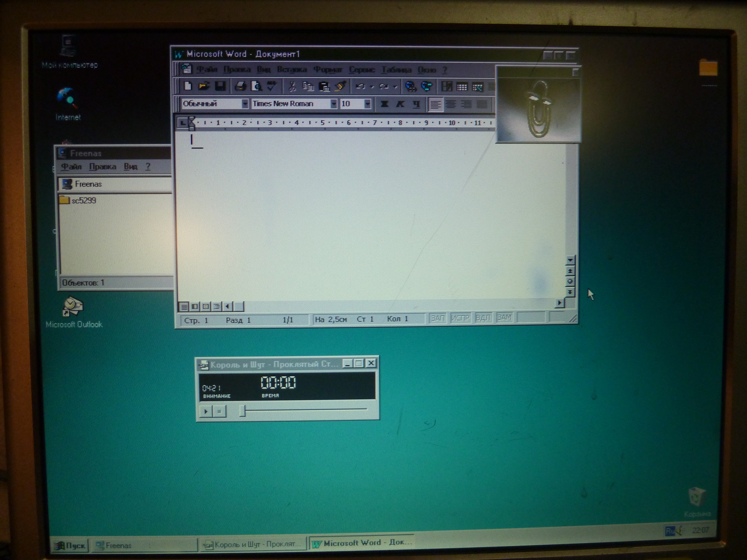Click the Insert Table grid icon

pos(462,87)
